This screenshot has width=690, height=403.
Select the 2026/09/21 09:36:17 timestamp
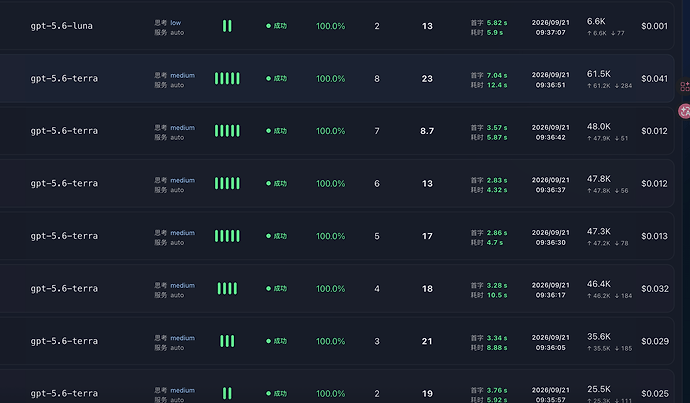551,290
